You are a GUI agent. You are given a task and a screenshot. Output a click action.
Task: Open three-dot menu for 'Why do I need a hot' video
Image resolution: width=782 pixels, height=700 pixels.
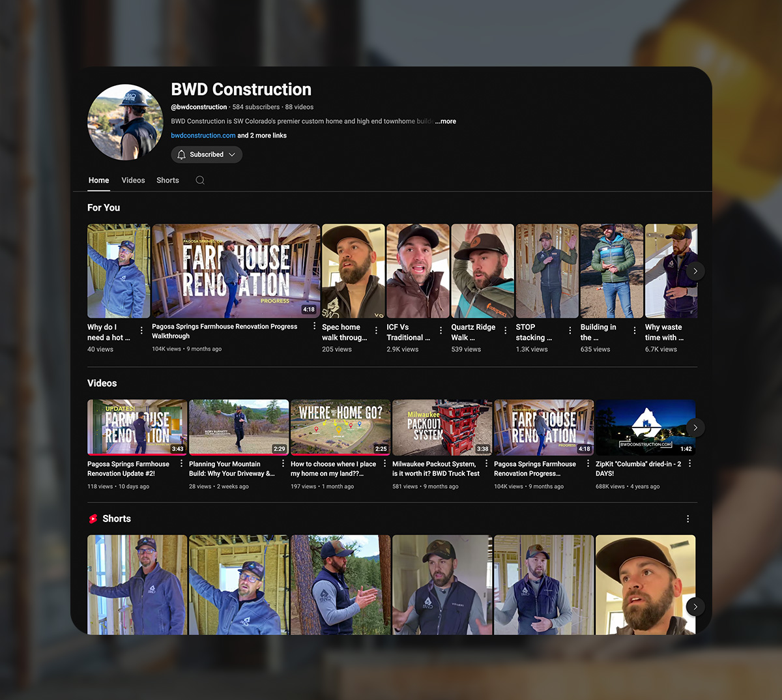pos(141,330)
